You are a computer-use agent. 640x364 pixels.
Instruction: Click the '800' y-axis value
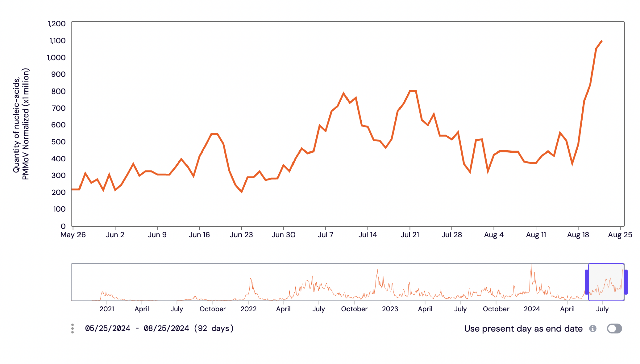point(58,91)
